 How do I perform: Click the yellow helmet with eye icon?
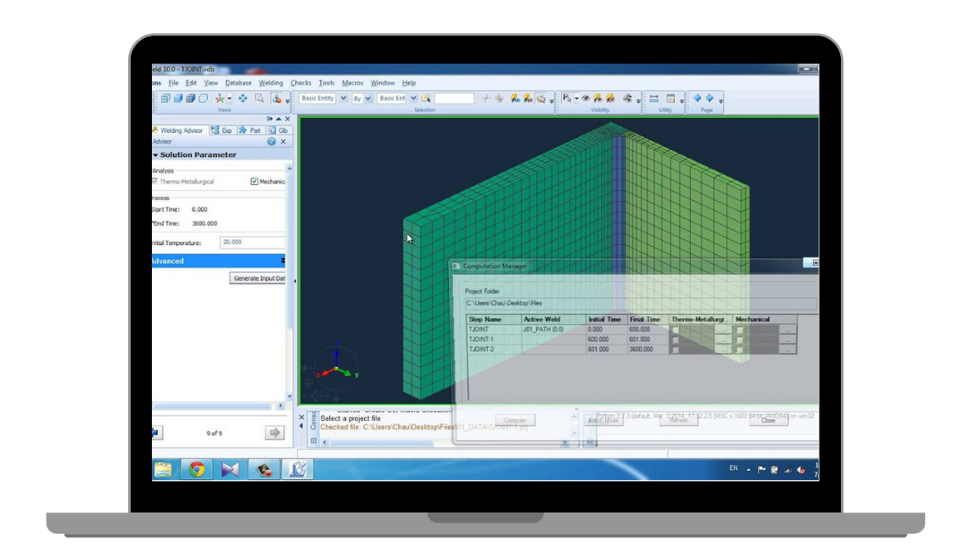[597, 98]
